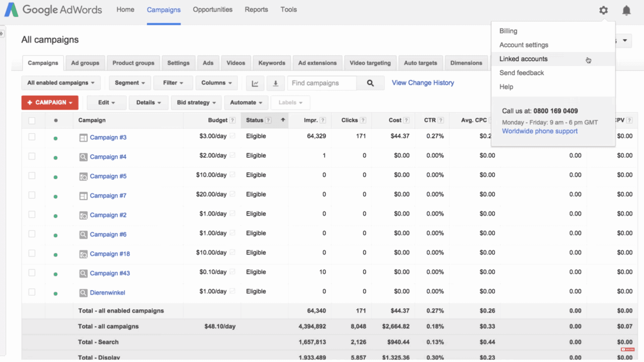Click the search magnifier button
The image size is (644, 362).
click(x=370, y=83)
